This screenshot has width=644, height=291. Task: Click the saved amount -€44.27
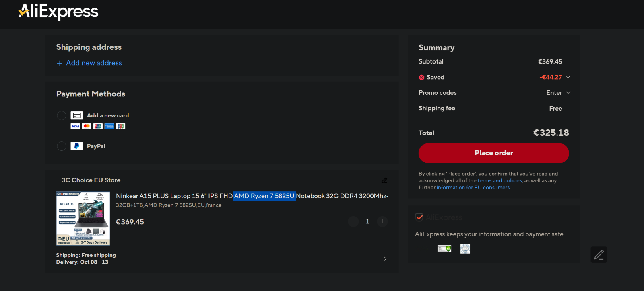coord(551,77)
